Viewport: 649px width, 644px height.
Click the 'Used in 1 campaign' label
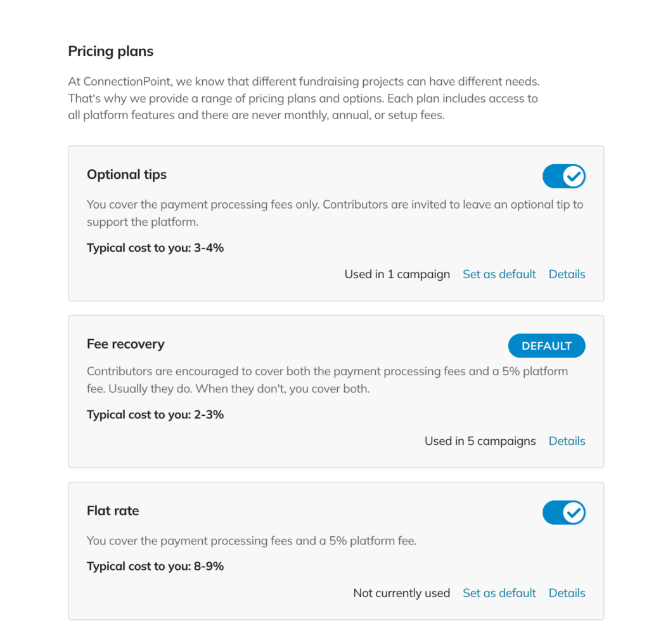click(x=397, y=274)
